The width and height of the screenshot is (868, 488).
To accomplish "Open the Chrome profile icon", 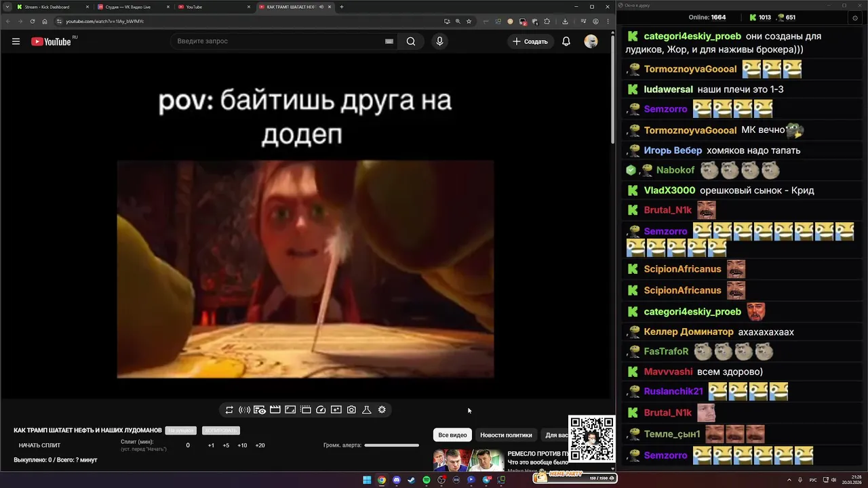I will pyautogui.click(x=596, y=21).
